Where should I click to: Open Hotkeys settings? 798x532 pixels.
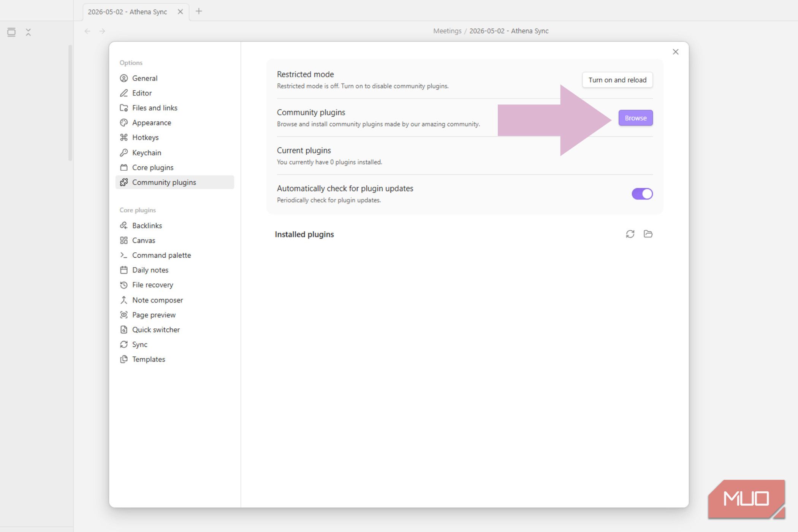[x=174, y=138]
